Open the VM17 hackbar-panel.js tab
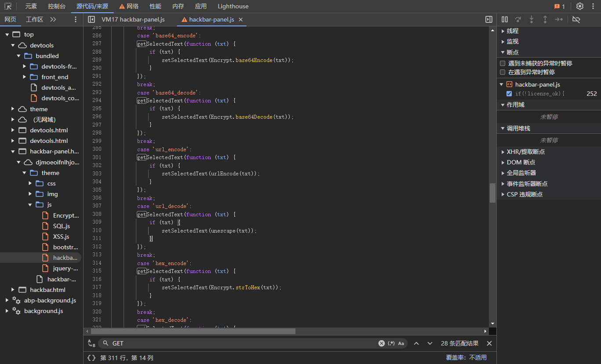The width and height of the screenshot is (601, 364). pyautogui.click(x=133, y=19)
